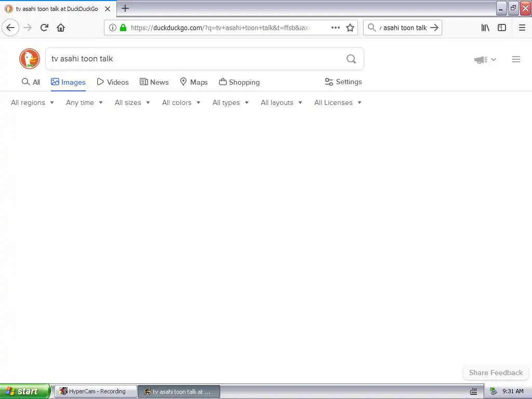Select the Firefox taskbar window button

click(x=179, y=391)
